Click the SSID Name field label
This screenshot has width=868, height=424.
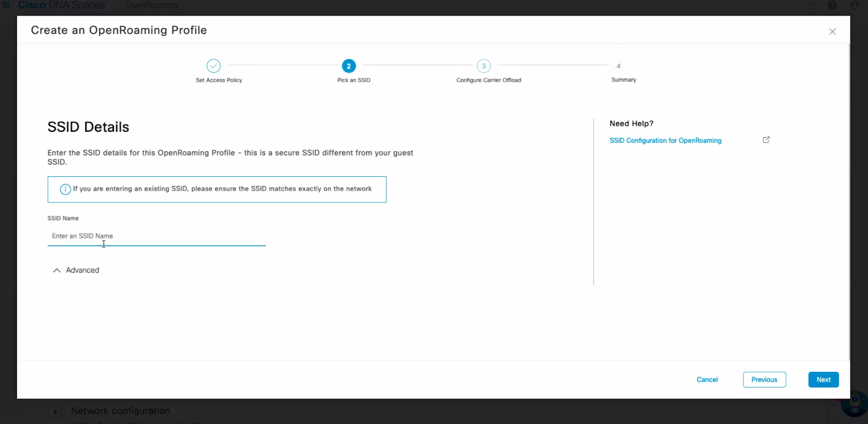pos(63,219)
